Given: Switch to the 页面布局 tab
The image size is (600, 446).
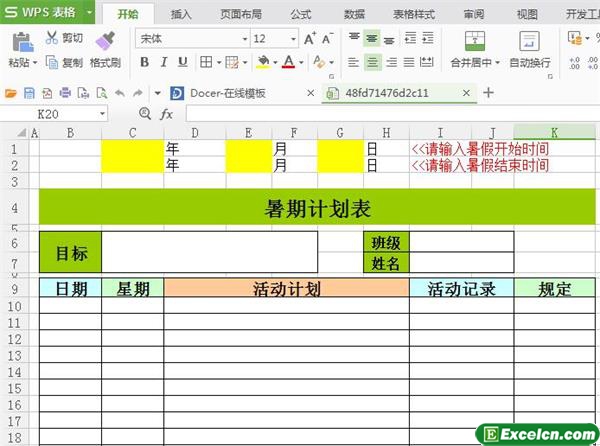Looking at the screenshot, I should pos(241,14).
